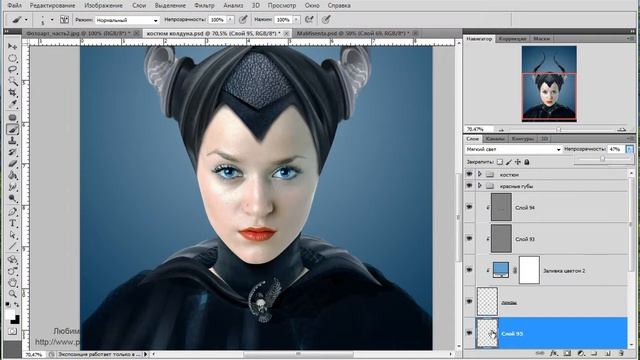Image resolution: width=640 pixels, height=360 pixels.
Task: Toggle lock all for layer
Action: (x=527, y=162)
